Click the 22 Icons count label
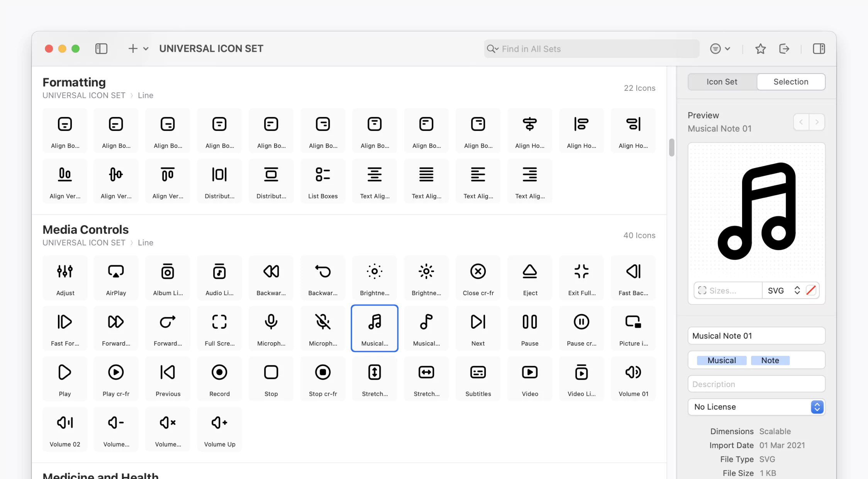The width and height of the screenshot is (868, 479). [639, 88]
